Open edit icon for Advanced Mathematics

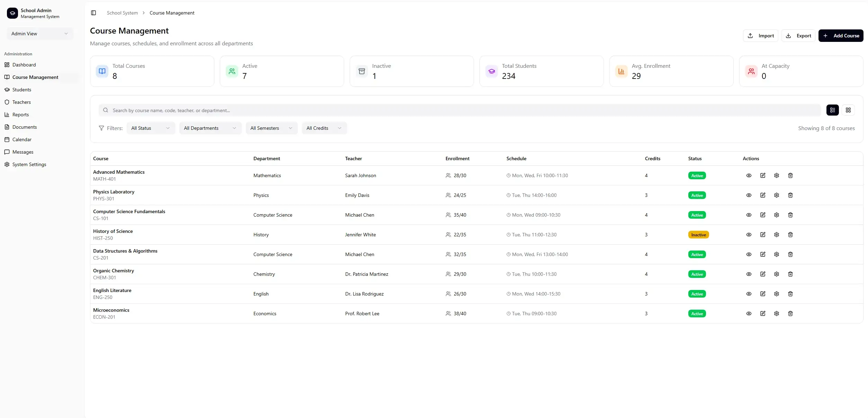pyautogui.click(x=762, y=175)
